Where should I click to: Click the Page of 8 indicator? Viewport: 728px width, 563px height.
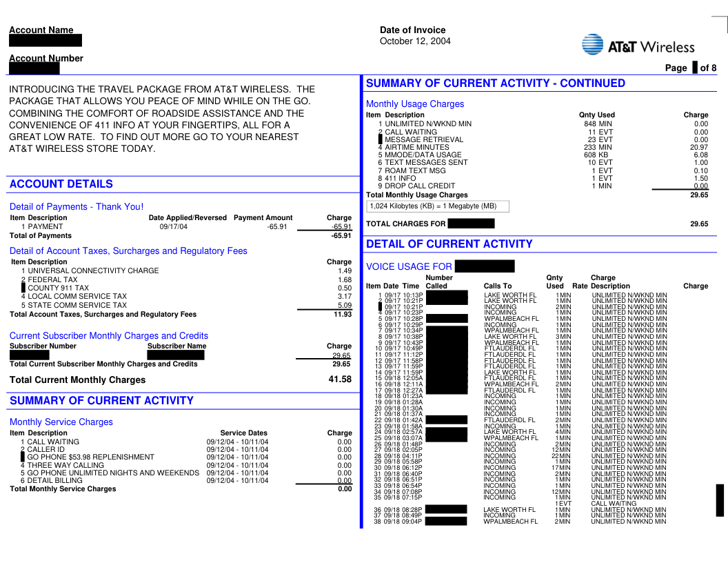690,68
